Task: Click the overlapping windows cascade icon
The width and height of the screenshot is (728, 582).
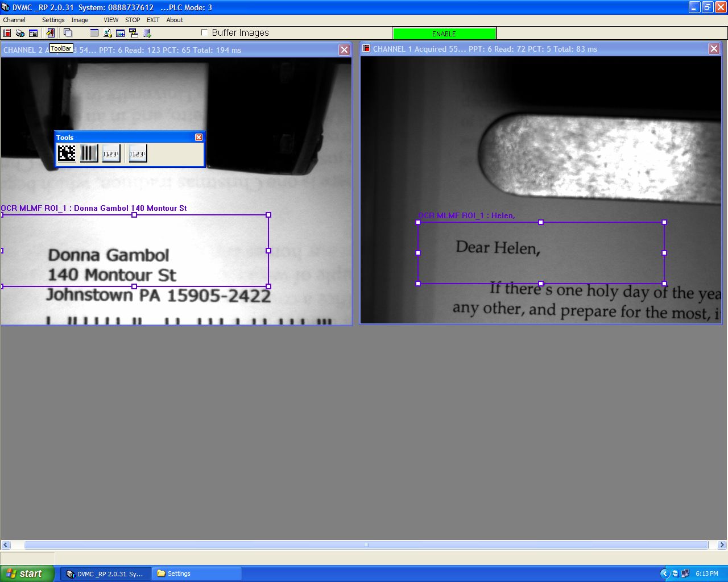Action: [x=68, y=33]
